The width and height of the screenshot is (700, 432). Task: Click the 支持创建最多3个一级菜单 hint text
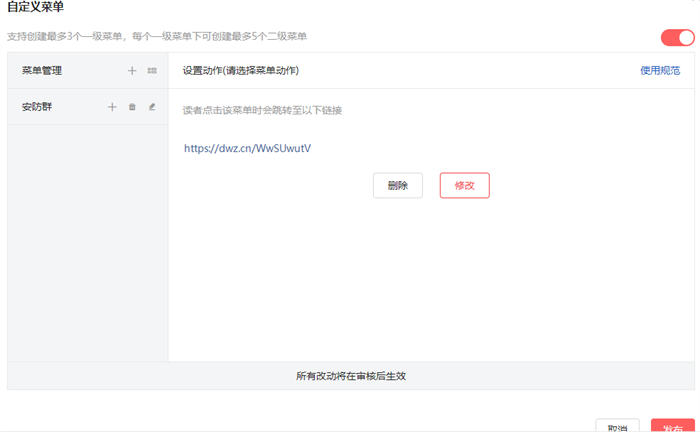157,36
